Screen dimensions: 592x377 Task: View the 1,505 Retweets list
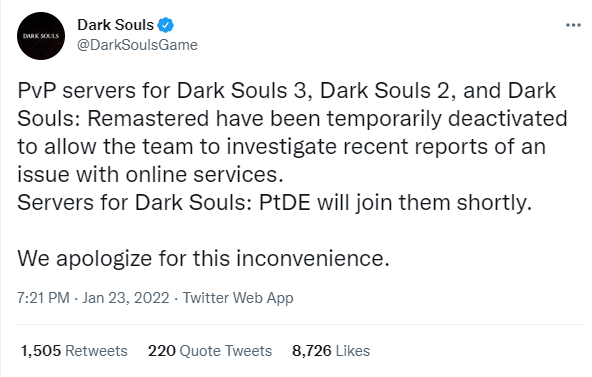(x=74, y=351)
